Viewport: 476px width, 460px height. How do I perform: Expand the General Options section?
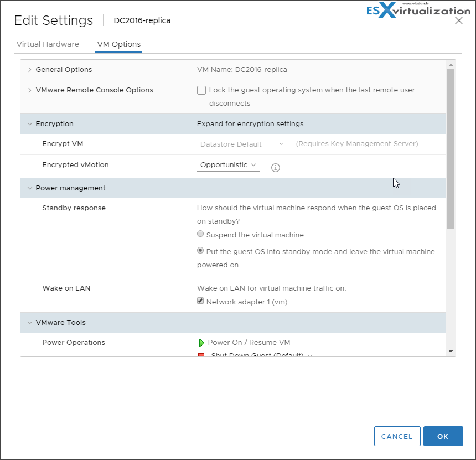click(29, 70)
